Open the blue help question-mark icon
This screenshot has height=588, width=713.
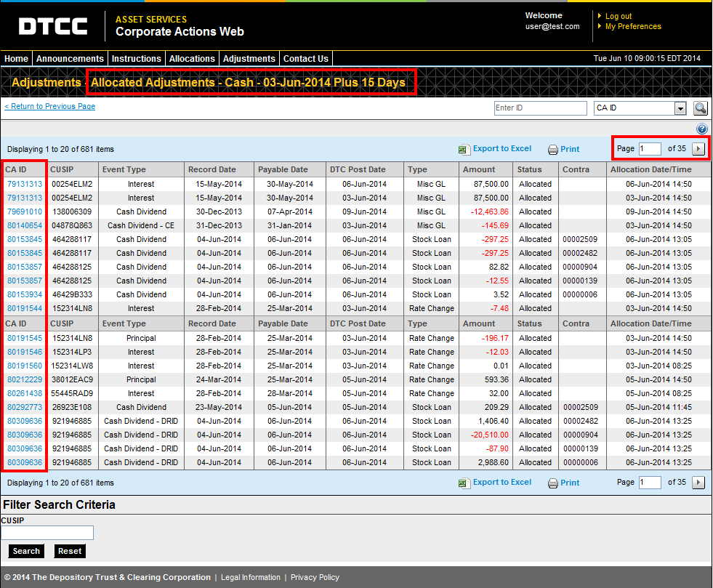[x=701, y=129]
